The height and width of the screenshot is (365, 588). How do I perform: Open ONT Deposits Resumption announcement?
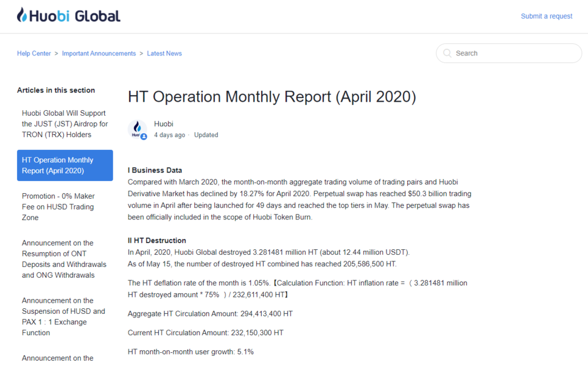click(64, 259)
